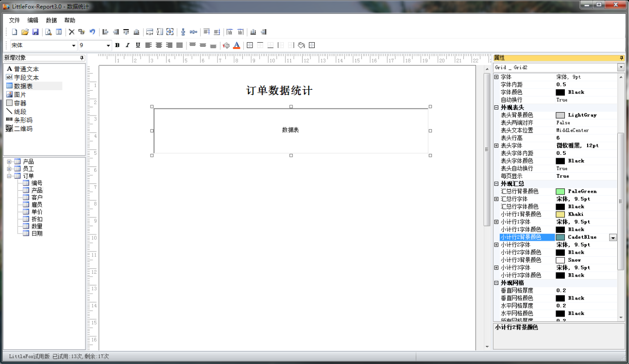This screenshot has width=629, height=364.
Task: Toggle underline text formatting
Action: click(x=137, y=45)
